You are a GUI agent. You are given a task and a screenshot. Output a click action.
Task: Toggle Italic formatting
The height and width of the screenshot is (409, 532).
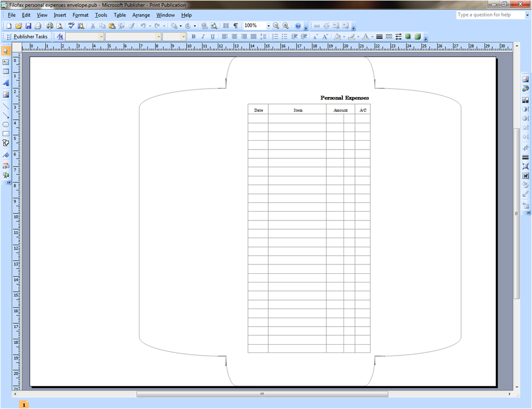tap(203, 36)
